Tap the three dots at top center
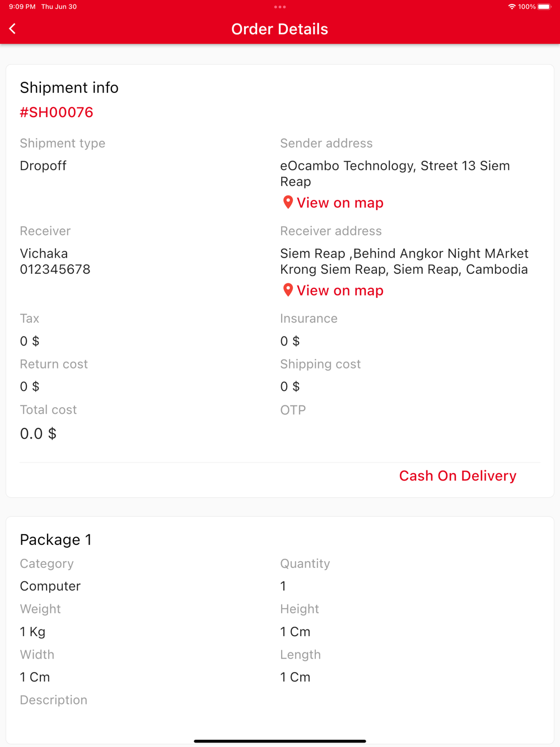560x747 pixels. (x=280, y=7)
